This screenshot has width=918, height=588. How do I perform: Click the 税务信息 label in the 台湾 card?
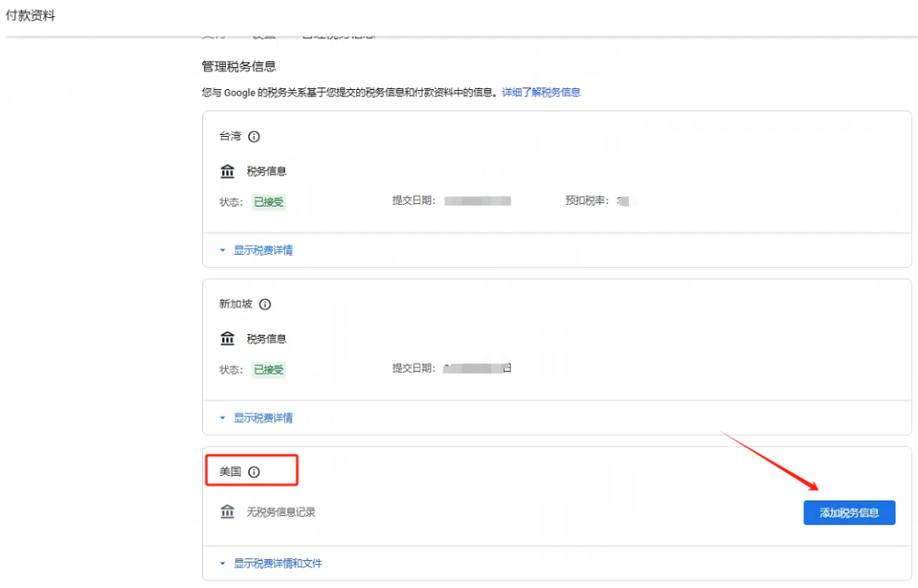click(x=266, y=172)
